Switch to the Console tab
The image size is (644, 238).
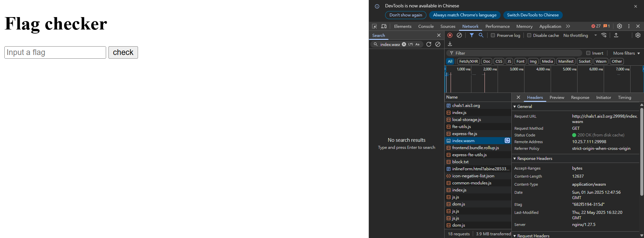click(x=426, y=26)
